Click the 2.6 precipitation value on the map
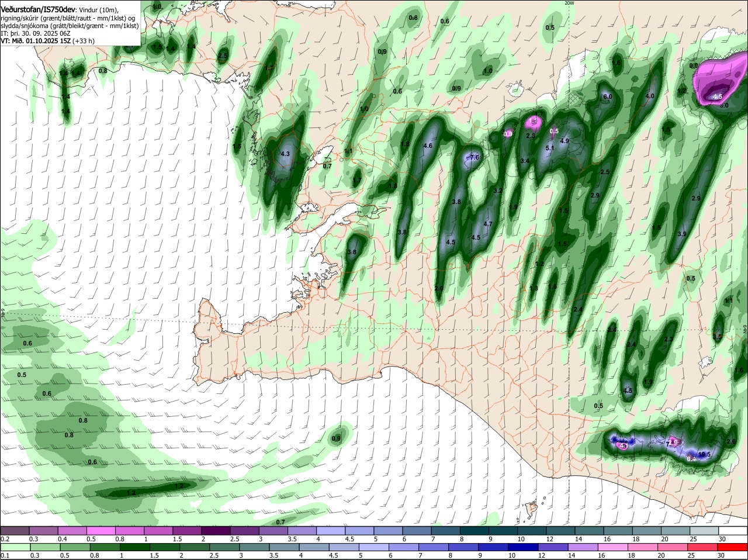 click(730, 441)
